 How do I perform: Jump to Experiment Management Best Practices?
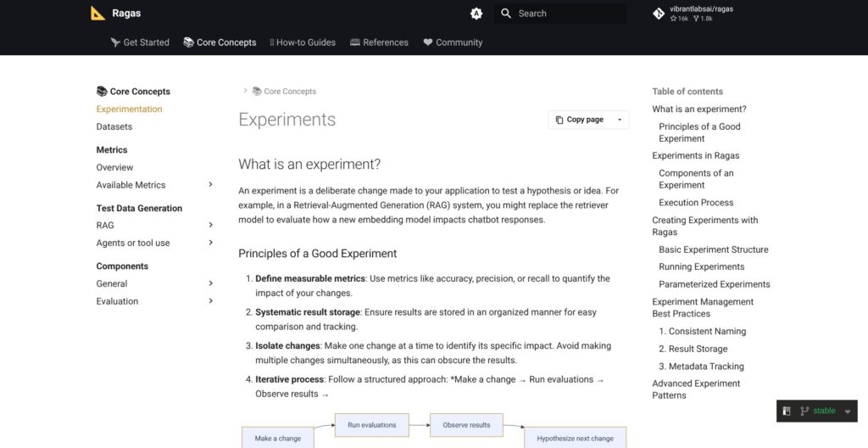tap(703, 308)
